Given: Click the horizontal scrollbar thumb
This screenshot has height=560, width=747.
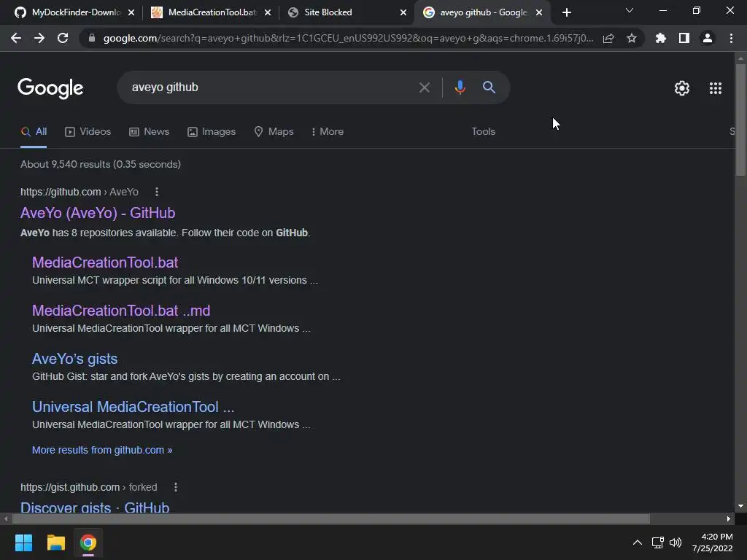Looking at the screenshot, I should click(x=331, y=518).
